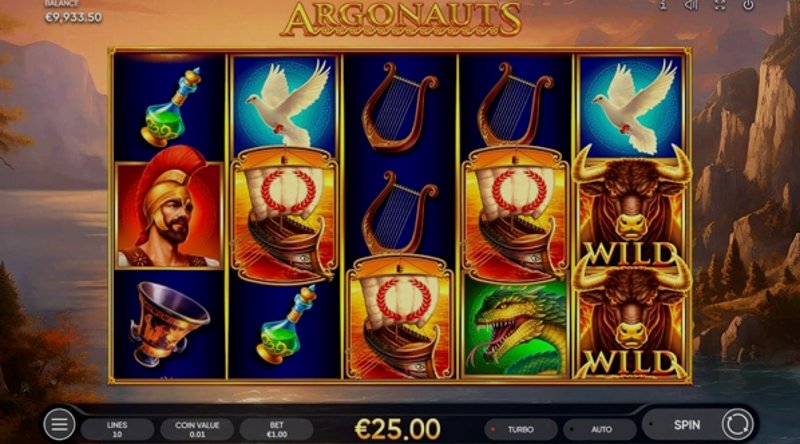This screenshot has height=444, width=800.
Task: Click the Argonauts game title logo
Action: click(x=401, y=19)
